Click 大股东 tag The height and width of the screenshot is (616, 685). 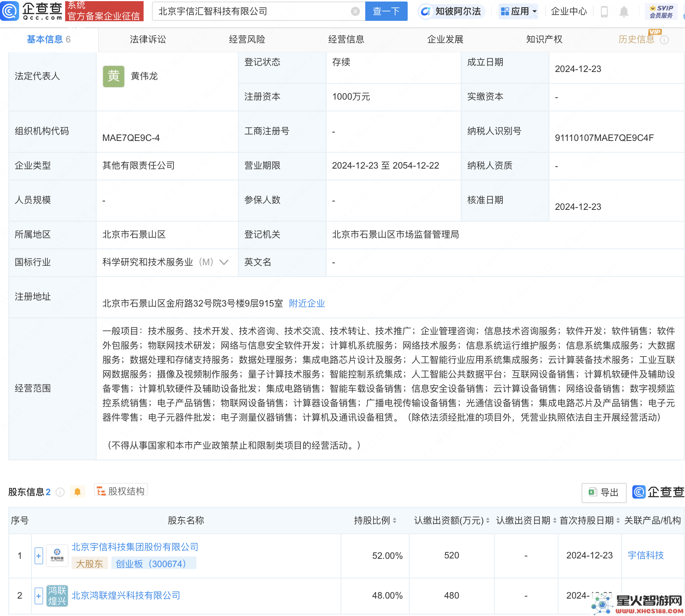click(x=89, y=564)
